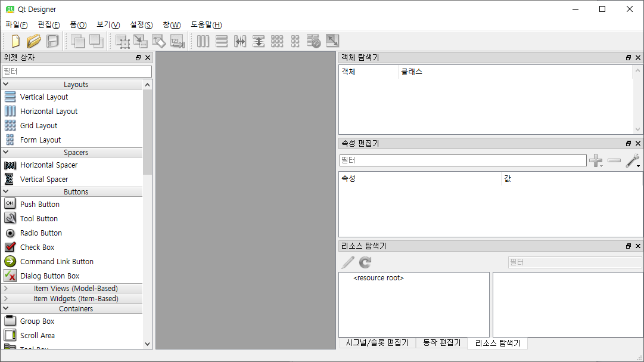644x362 pixels.
Task: Select the Grid Layout widget
Action: pyautogui.click(x=72, y=126)
